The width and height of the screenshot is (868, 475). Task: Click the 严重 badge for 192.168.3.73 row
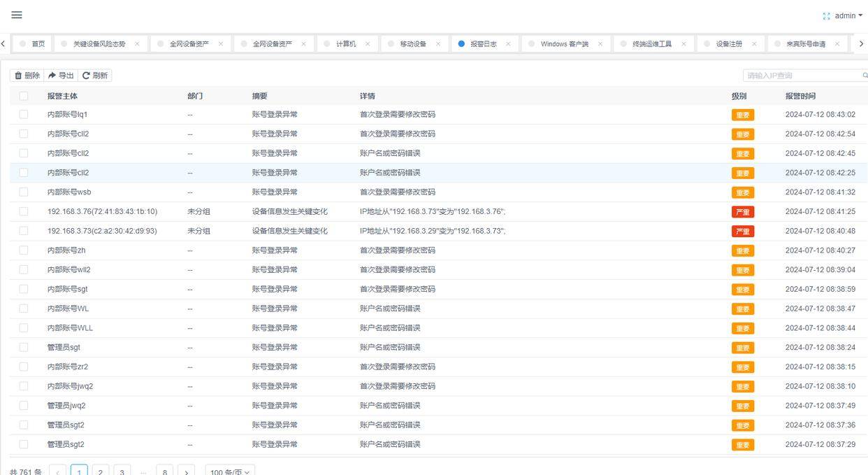click(743, 232)
